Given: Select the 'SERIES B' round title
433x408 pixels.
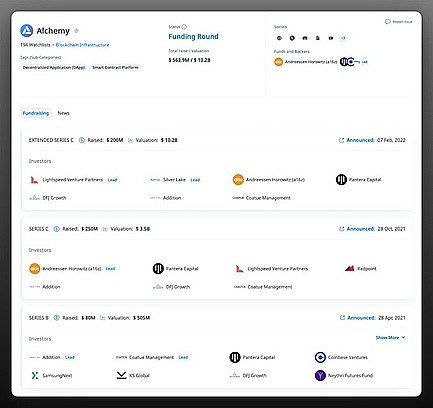Looking at the screenshot, I should (x=39, y=318).
